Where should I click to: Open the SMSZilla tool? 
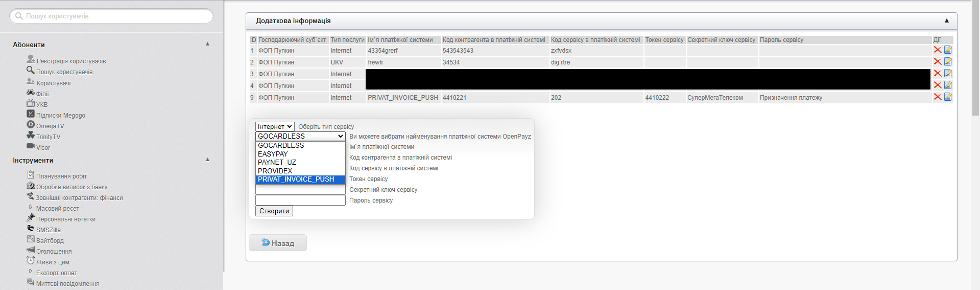point(48,230)
